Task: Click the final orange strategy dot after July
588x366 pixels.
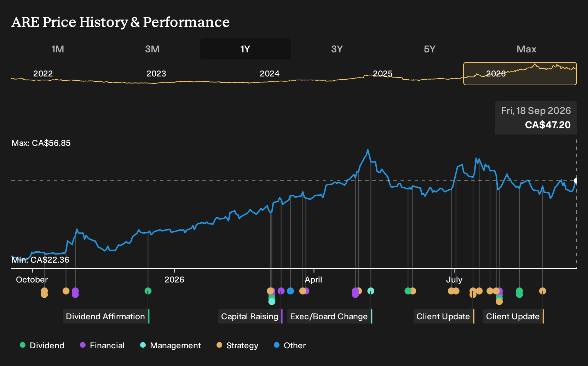Action: point(543,291)
